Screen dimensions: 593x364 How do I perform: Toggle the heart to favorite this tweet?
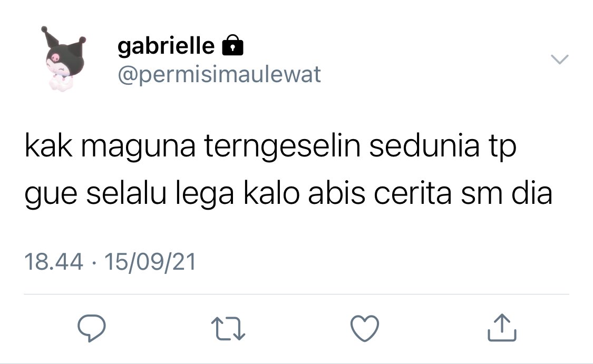365,328
